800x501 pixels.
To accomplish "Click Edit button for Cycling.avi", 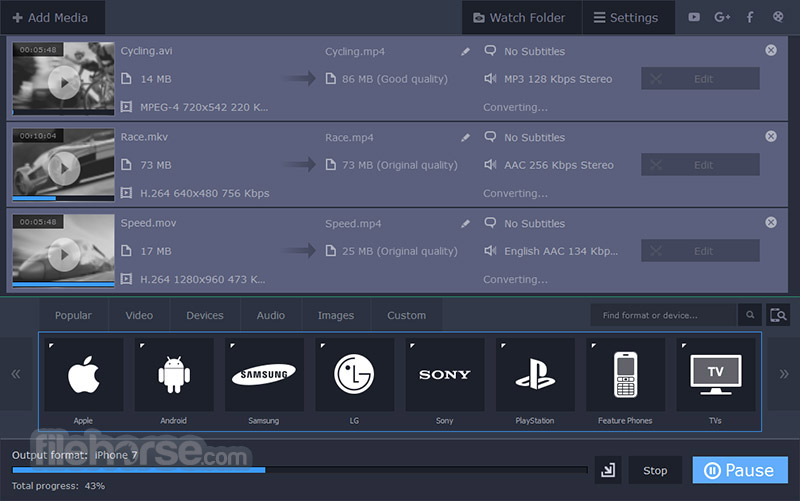I will (700, 79).
